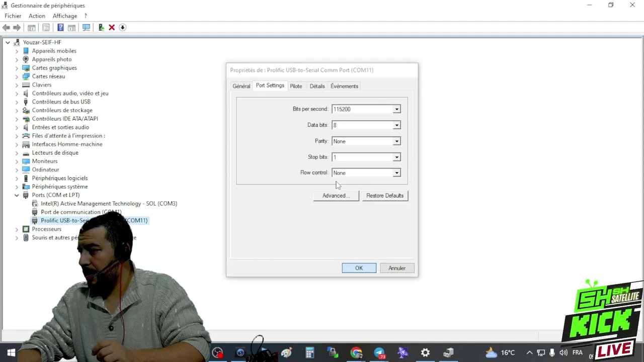Viewport: 644px width, 362px height.
Task: Open the satellite dish app taskbar icon
Action: [x=403, y=353]
